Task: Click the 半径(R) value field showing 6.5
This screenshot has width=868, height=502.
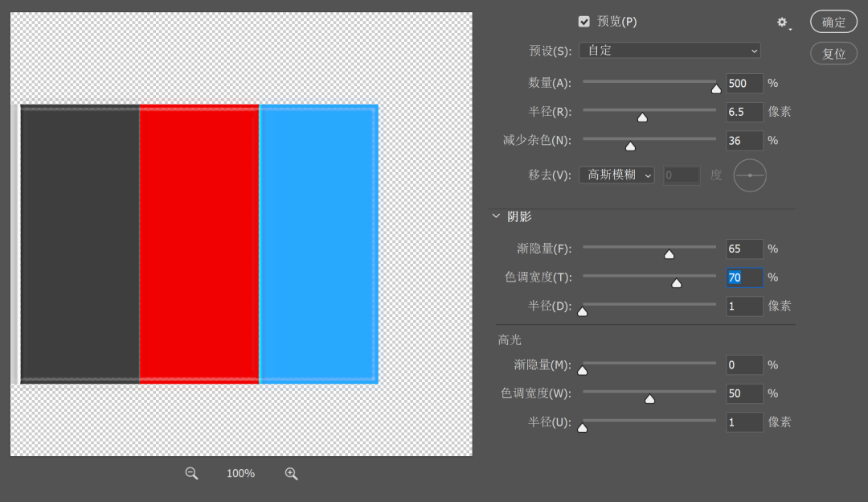Action: (744, 112)
